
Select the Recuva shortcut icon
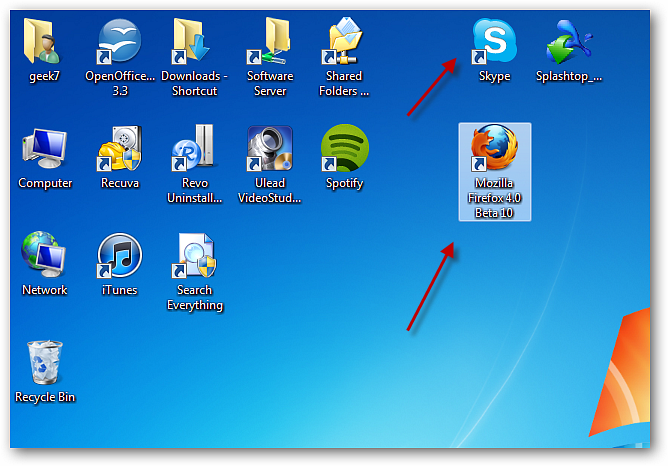point(120,148)
